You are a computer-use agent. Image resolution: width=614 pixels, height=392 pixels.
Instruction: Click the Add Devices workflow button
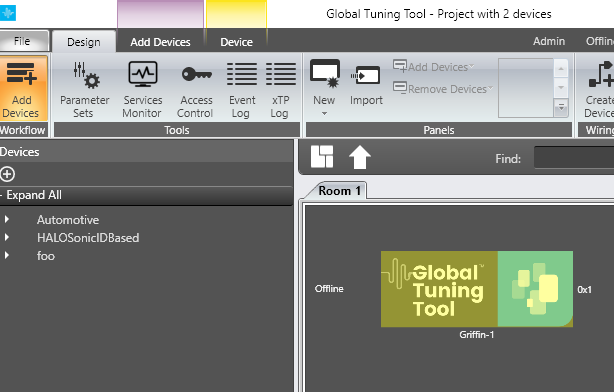[23, 88]
